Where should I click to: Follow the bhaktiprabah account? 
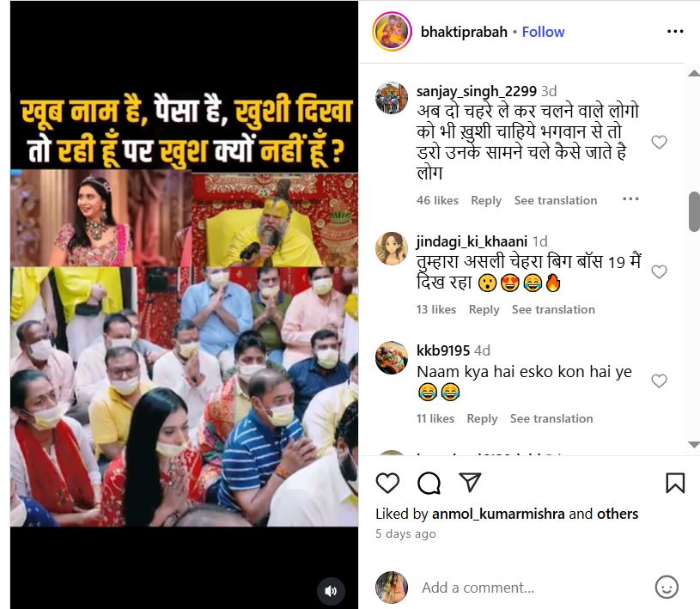544,32
